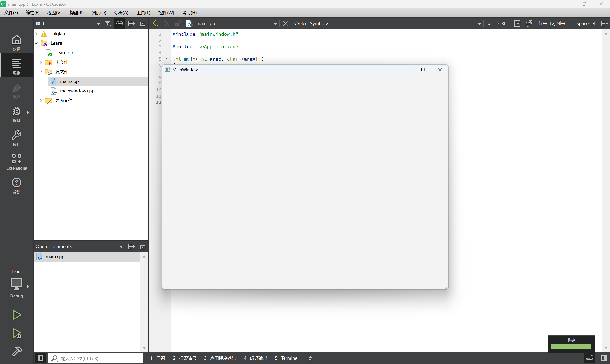Open the Welcome (欢迎) mode

pyautogui.click(x=17, y=43)
